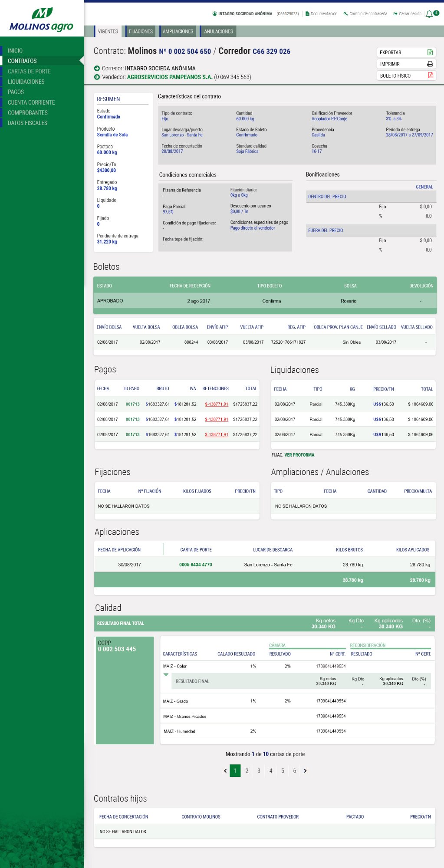Click the Cerrar sesión exit icon
Image resolution: width=444 pixels, height=868 pixels.
pos(395,14)
